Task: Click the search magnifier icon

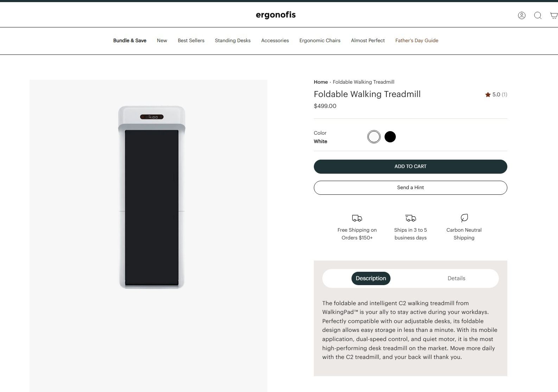Action: pyautogui.click(x=538, y=15)
